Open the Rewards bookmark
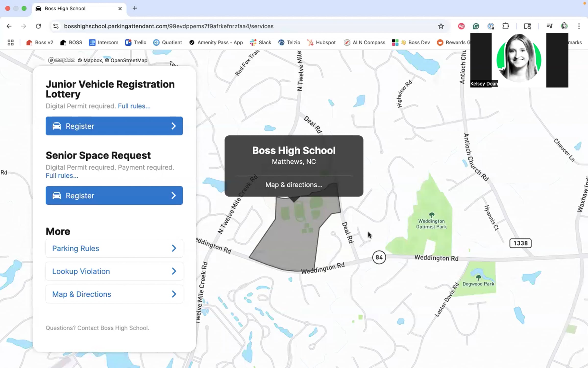 pyautogui.click(x=453, y=42)
